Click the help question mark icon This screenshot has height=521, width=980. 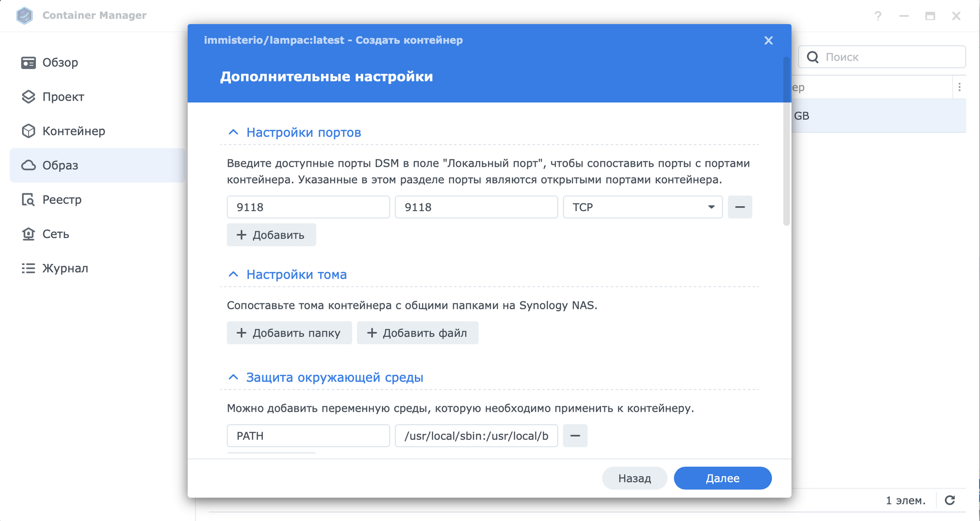pyautogui.click(x=878, y=16)
